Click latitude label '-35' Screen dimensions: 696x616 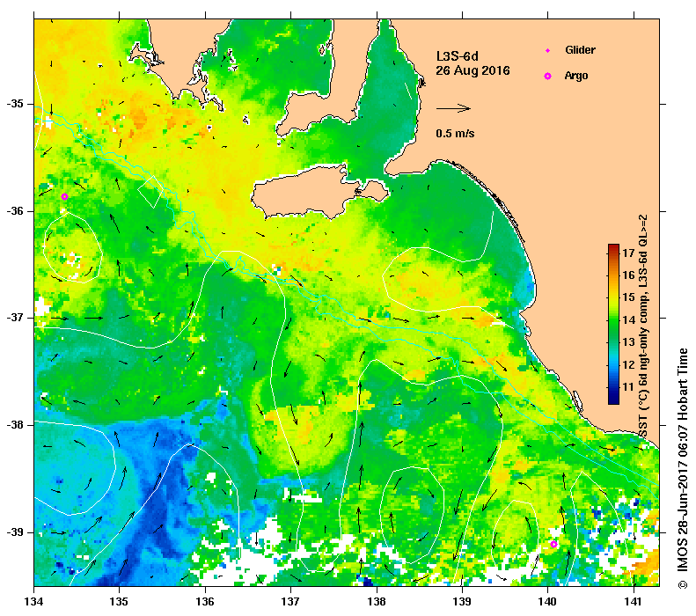(15, 104)
